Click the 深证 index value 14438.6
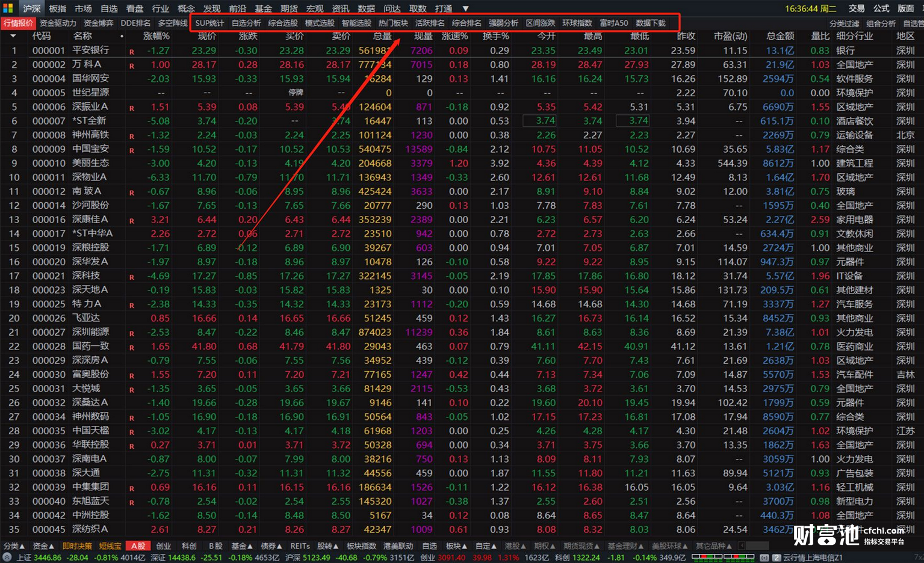This screenshot has height=563, width=924. click(182, 558)
